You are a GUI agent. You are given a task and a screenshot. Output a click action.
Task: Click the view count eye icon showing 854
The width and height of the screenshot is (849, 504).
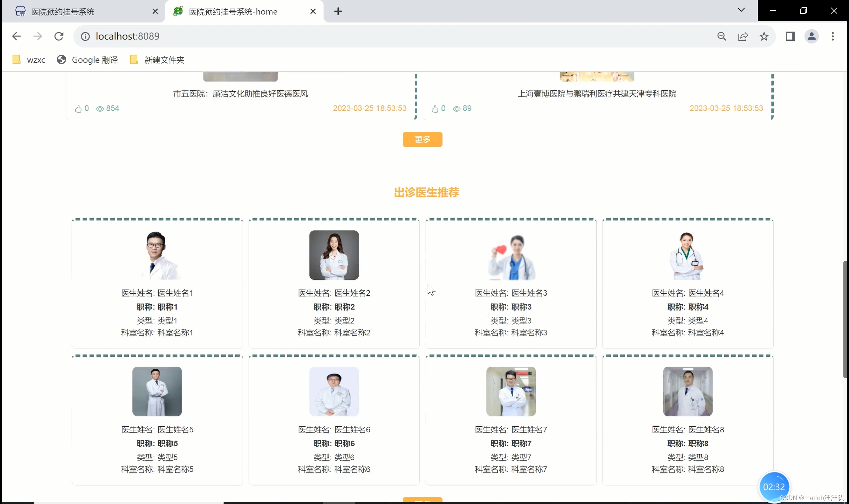[100, 109]
